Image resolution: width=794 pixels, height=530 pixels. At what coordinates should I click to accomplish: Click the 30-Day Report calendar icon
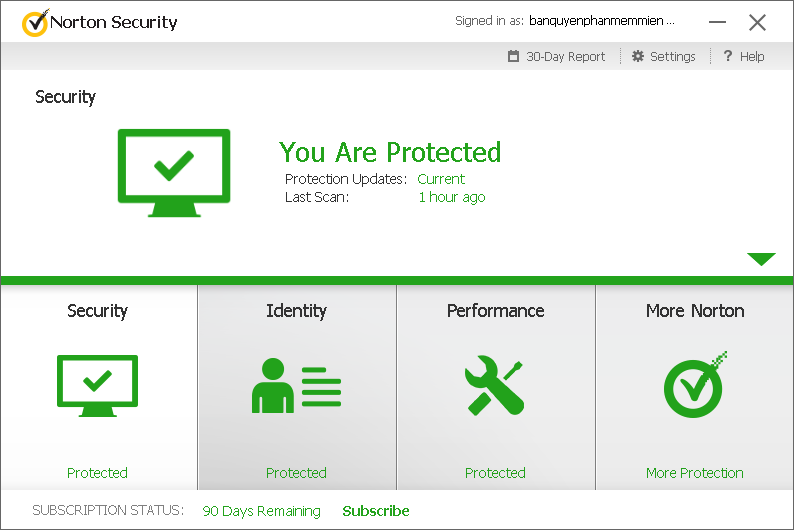point(514,57)
